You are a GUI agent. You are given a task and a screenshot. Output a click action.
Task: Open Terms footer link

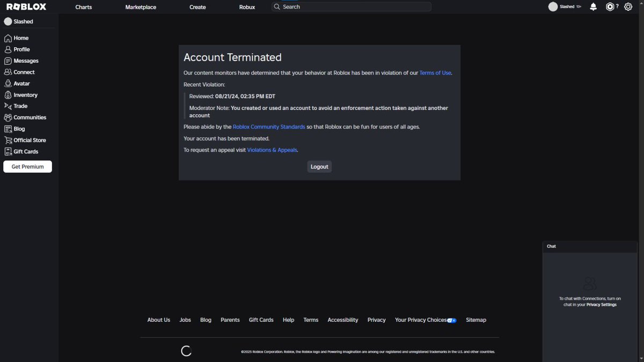coord(311,320)
